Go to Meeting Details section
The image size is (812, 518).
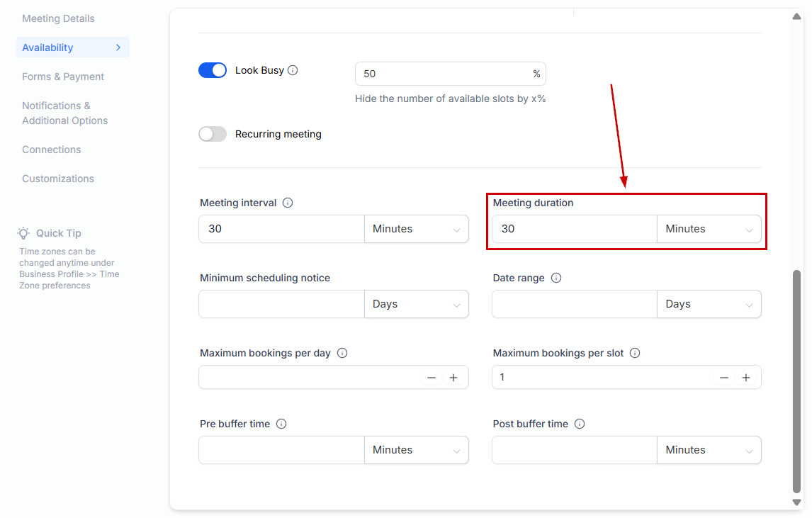(58, 18)
